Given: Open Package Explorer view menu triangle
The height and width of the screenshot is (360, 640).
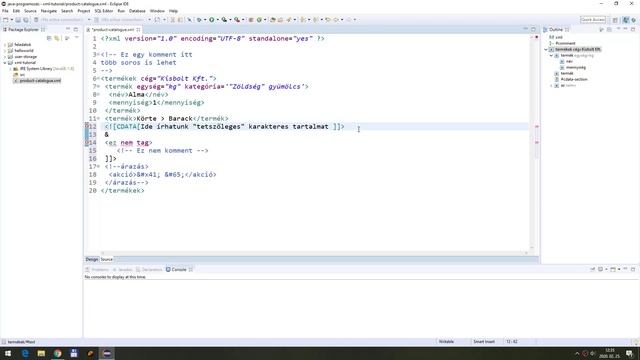Looking at the screenshot, I should pyautogui.click(x=76, y=38).
